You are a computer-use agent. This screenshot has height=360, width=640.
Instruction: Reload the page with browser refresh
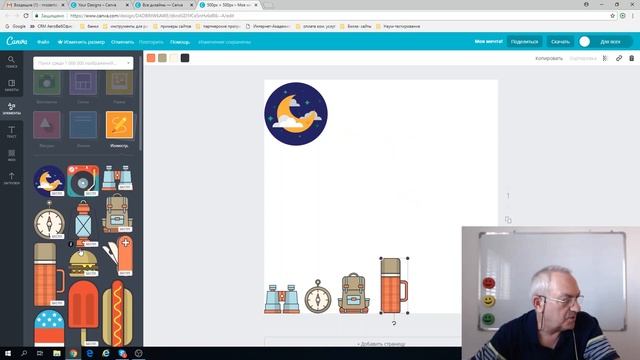pos(26,16)
